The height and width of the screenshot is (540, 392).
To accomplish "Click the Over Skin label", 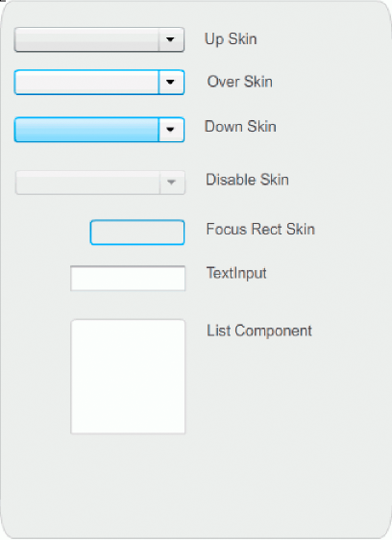I will pos(240,82).
